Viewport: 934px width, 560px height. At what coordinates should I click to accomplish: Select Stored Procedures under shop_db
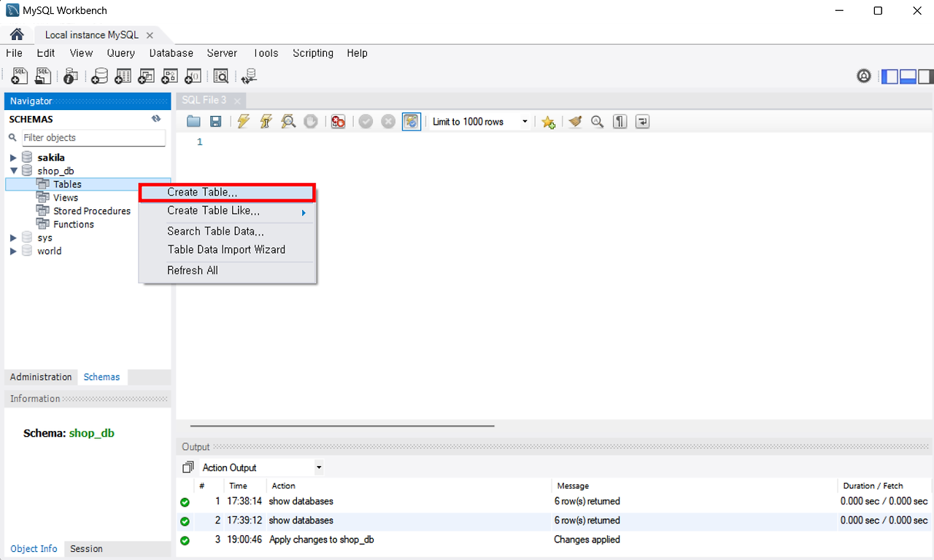92,211
